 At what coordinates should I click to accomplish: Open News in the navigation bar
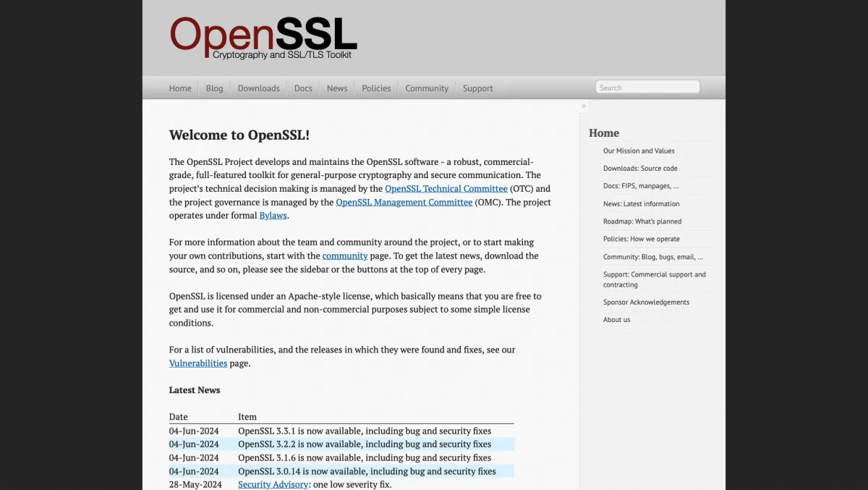pos(337,88)
